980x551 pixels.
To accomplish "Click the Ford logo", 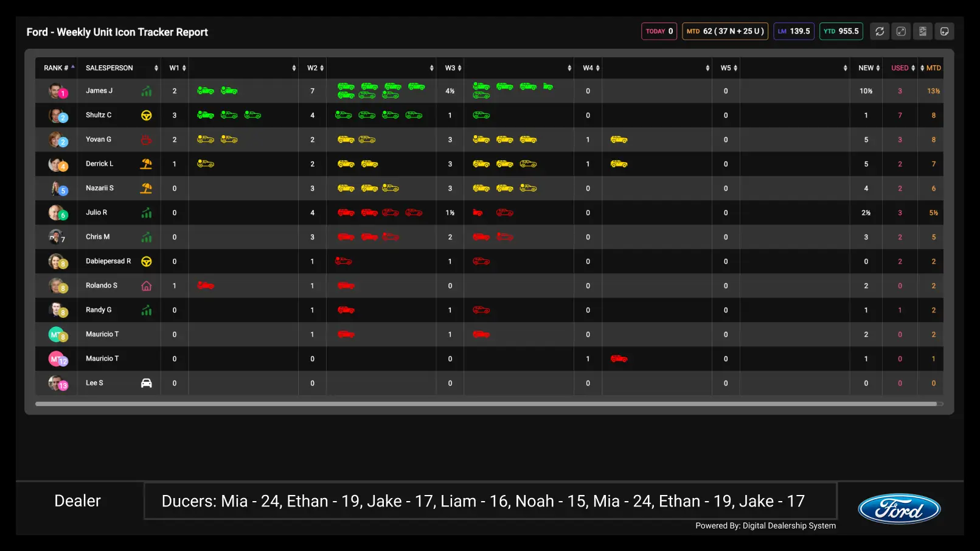I will pos(899,509).
